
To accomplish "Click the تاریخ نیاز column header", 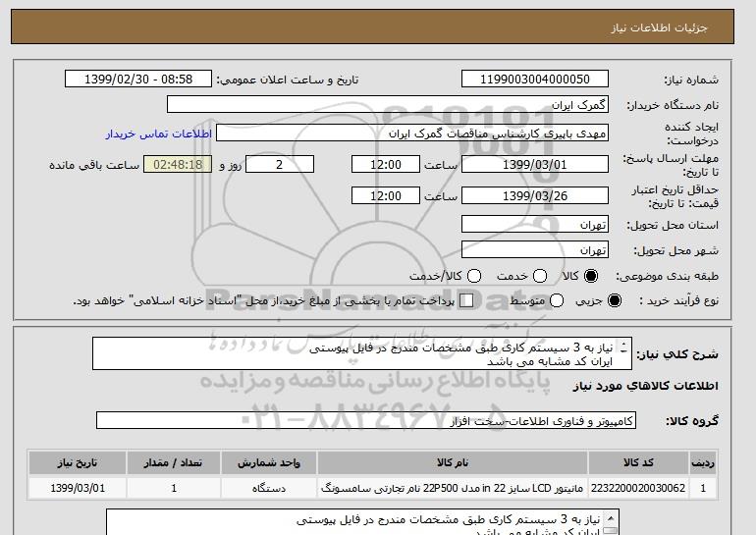I will click(x=78, y=463).
